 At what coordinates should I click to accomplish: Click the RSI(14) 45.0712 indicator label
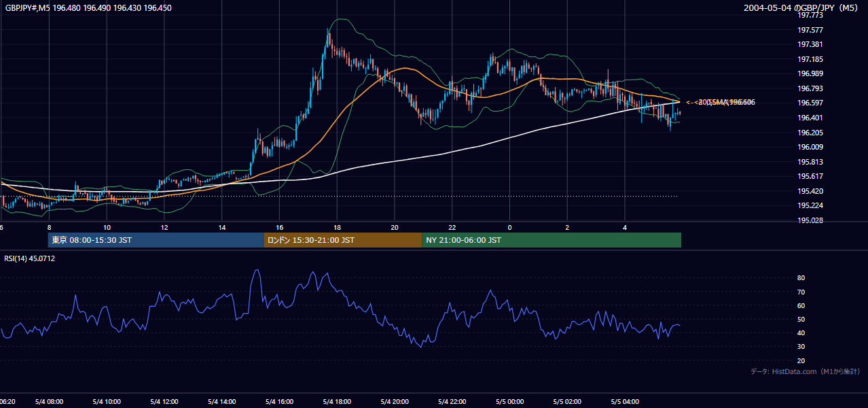point(29,258)
